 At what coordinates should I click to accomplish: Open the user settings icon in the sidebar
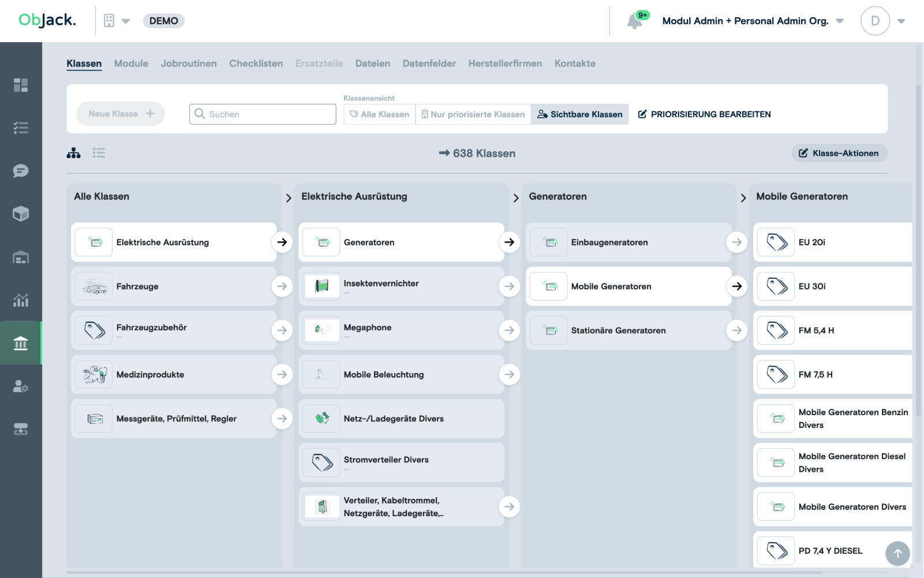click(x=21, y=387)
